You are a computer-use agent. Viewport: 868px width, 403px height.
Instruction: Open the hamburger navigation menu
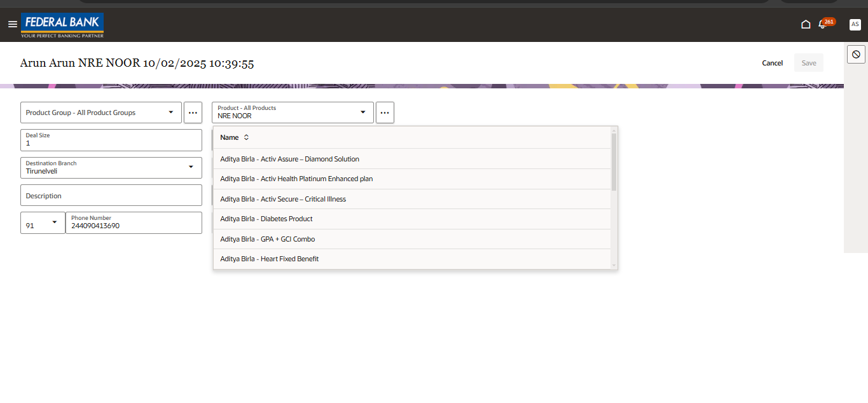(x=12, y=24)
